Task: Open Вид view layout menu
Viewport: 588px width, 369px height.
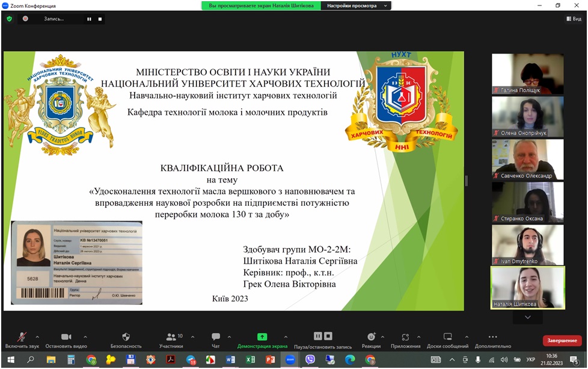Action: [x=574, y=19]
